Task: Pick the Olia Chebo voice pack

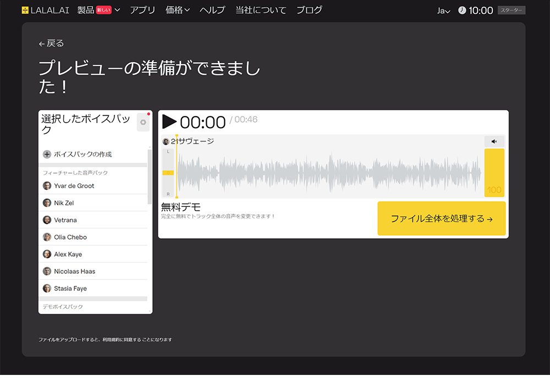Action: pyautogui.click(x=70, y=237)
